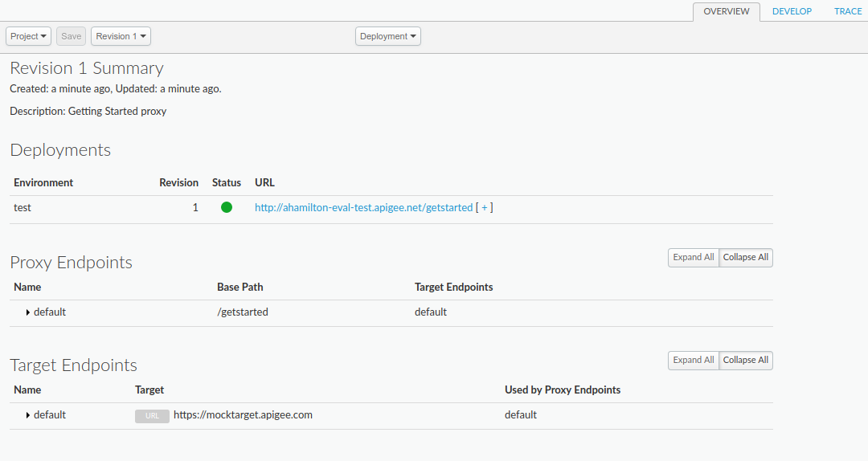Switch to the DEVELOP tab

(792, 11)
